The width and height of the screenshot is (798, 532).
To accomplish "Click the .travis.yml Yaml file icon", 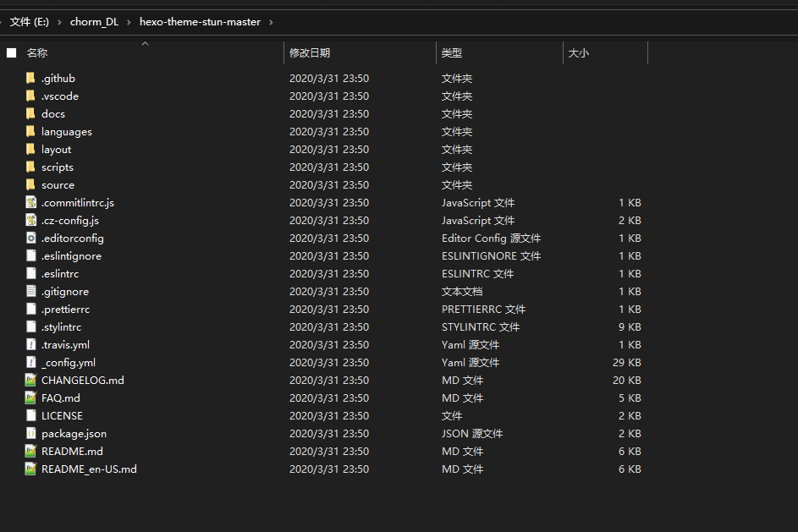I will click(31, 345).
